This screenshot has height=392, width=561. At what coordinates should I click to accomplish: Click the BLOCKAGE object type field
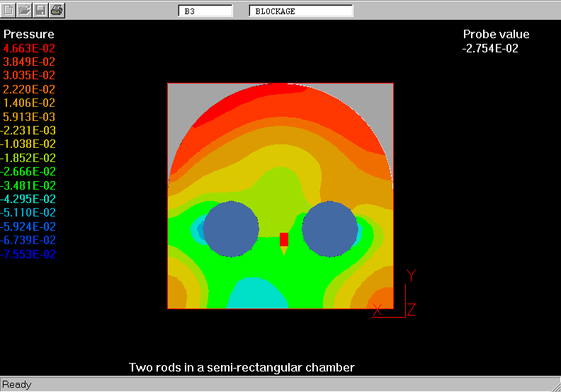(301, 11)
